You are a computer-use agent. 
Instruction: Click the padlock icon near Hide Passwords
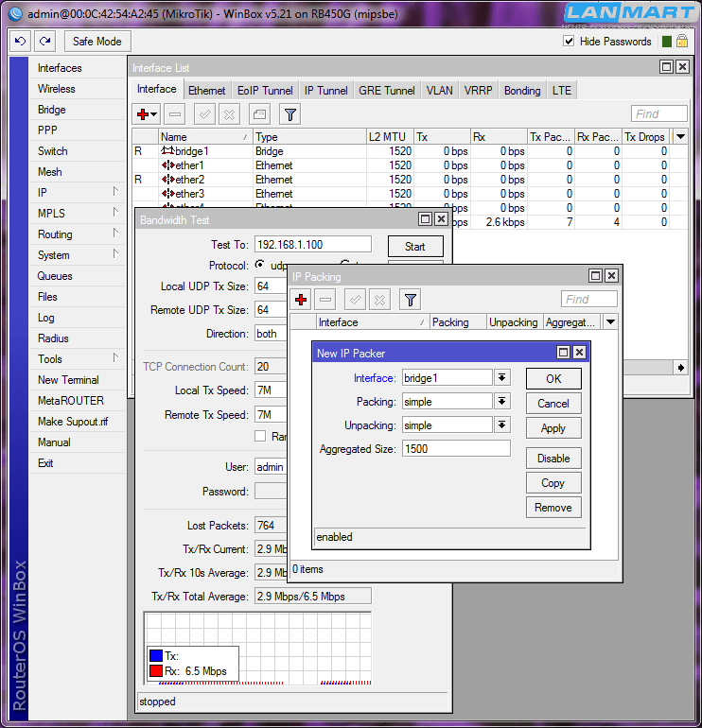click(x=682, y=42)
